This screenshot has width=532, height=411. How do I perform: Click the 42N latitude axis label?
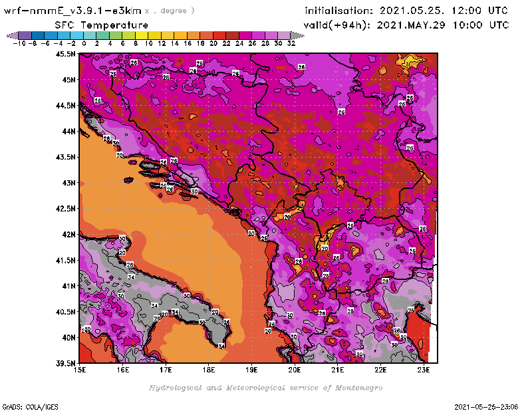(x=70, y=234)
